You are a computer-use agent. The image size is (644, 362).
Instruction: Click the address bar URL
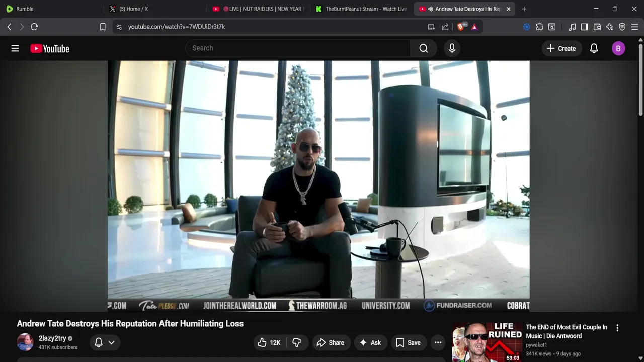pos(177,27)
